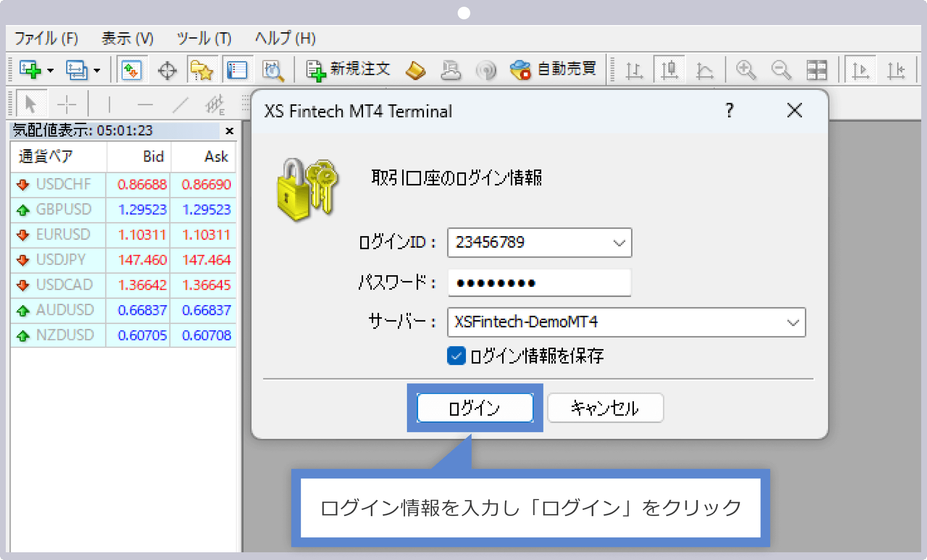Open the MetaEditor yellow book icon
The width and height of the screenshot is (927, 560).
click(x=415, y=70)
